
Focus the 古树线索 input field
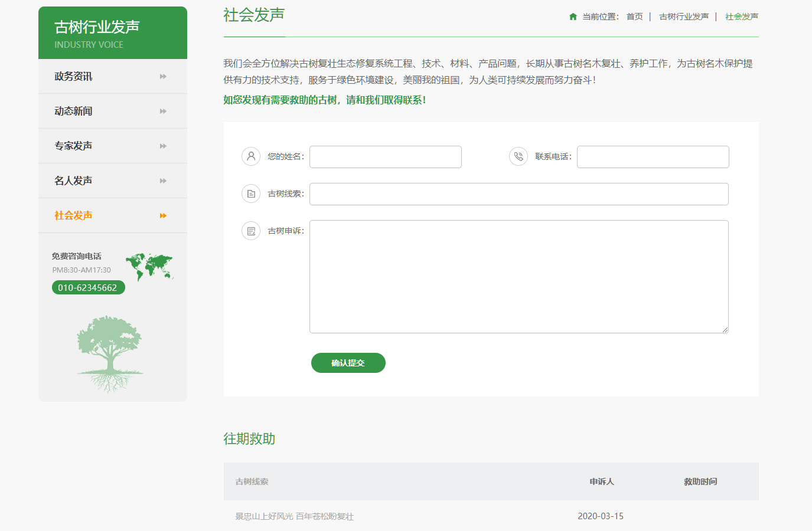[519, 194]
